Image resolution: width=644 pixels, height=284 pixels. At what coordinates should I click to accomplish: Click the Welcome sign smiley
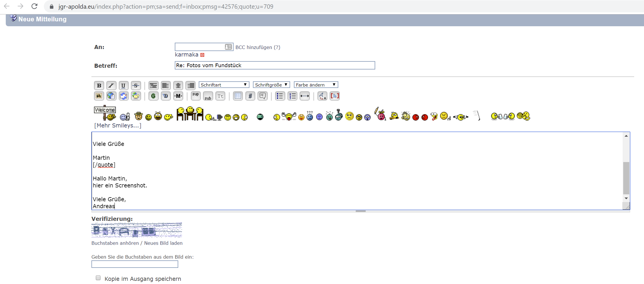pos(105,113)
